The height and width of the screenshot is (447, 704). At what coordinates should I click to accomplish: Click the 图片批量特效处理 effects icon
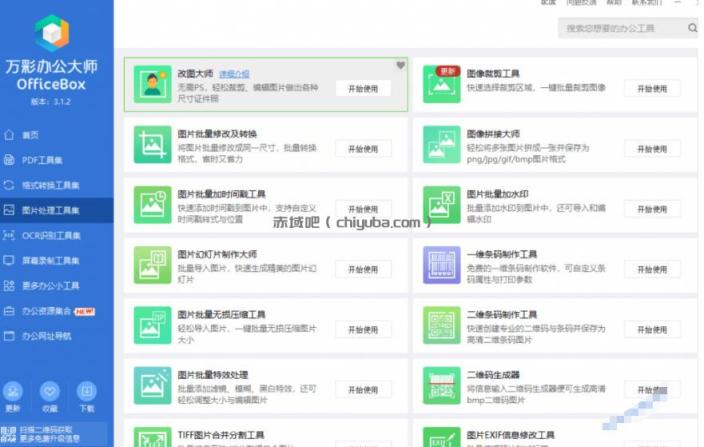click(x=152, y=386)
